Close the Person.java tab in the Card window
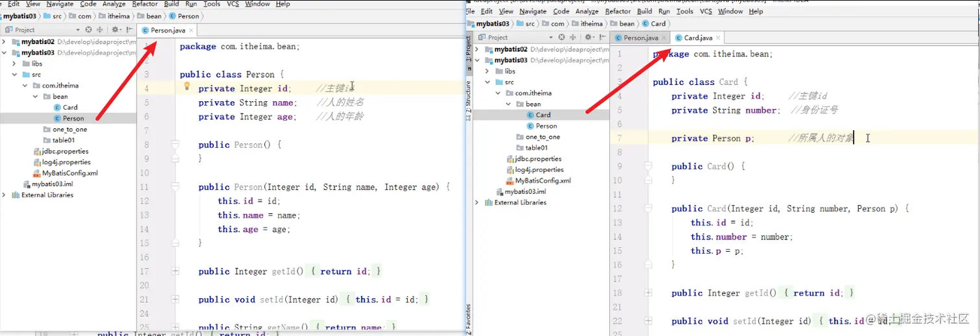The image size is (980, 336). (664, 38)
